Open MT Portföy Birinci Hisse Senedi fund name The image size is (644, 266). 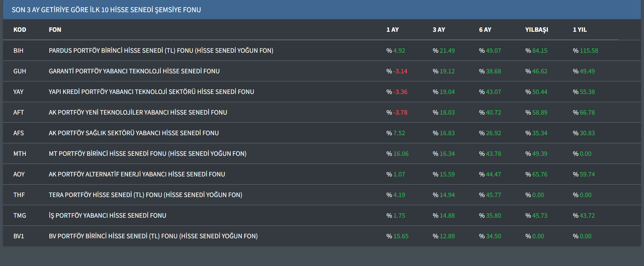click(x=147, y=154)
